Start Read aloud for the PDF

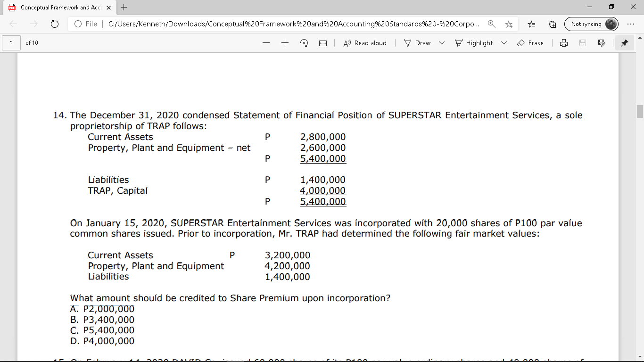(365, 43)
